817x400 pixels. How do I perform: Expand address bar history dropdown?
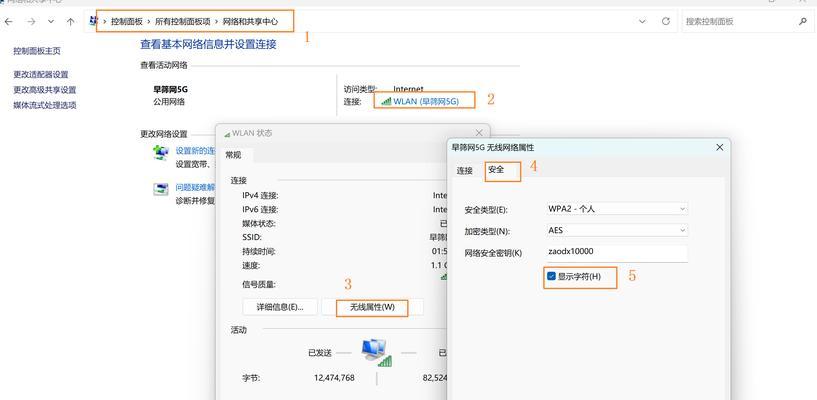point(642,22)
